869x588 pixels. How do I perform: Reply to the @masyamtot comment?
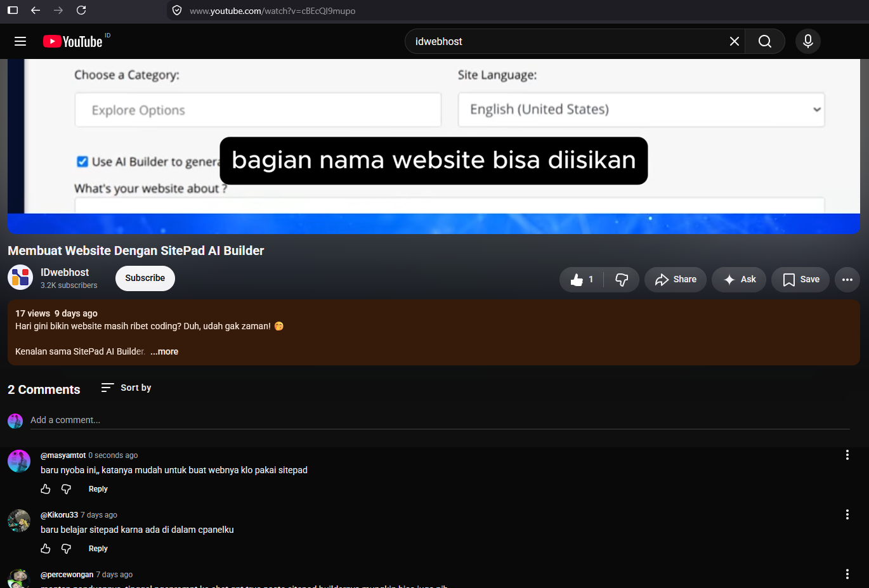click(98, 489)
